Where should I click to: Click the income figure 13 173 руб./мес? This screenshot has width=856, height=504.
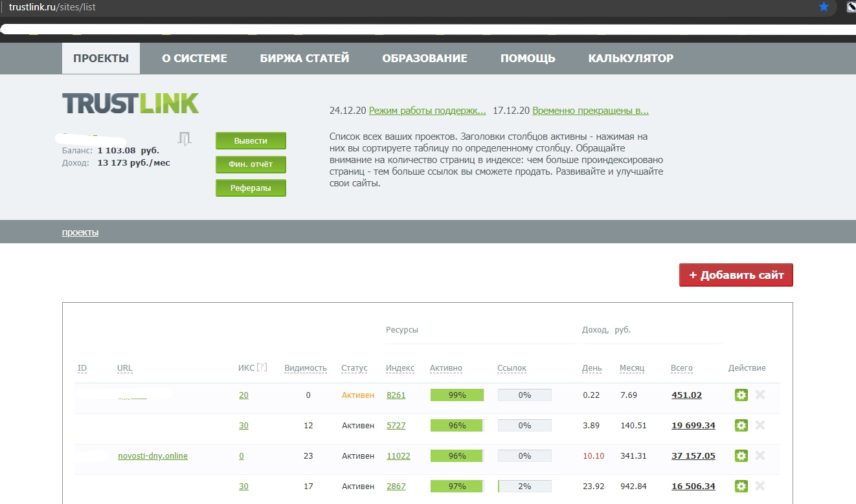pos(133,163)
